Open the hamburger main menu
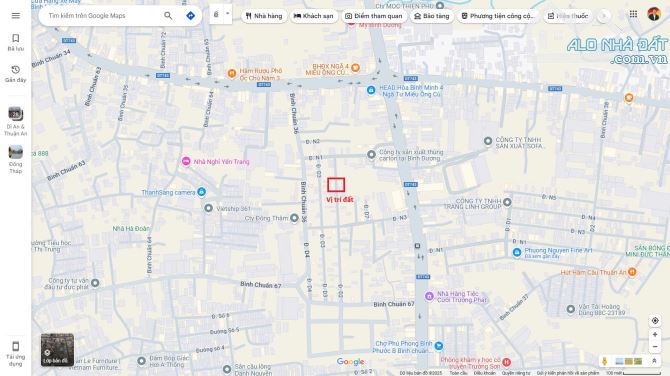The height and width of the screenshot is (376, 670). click(15, 16)
